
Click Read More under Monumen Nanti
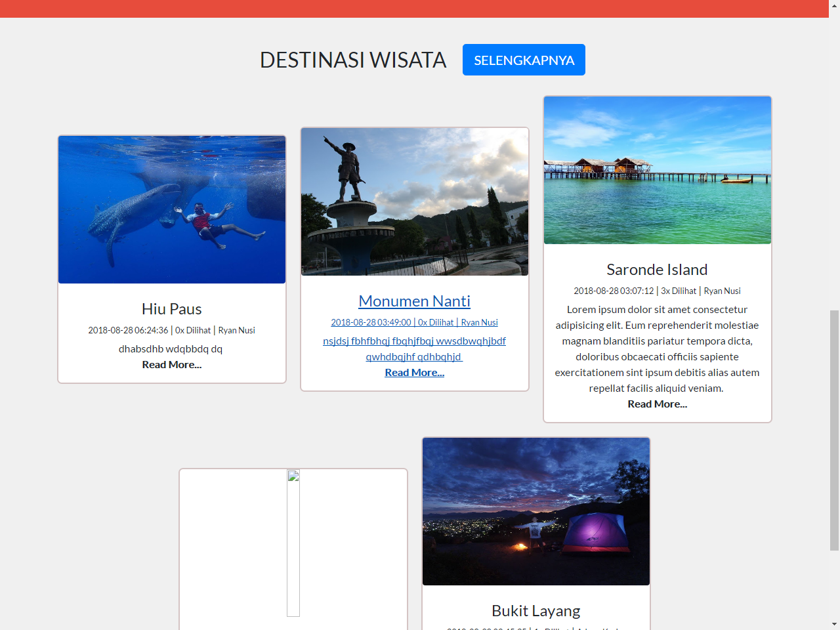pos(415,373)
